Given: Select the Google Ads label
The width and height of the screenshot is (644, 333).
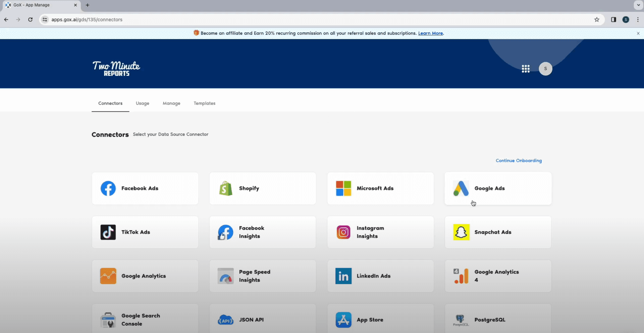Looking at the screenshot, I should coord(490,188).
